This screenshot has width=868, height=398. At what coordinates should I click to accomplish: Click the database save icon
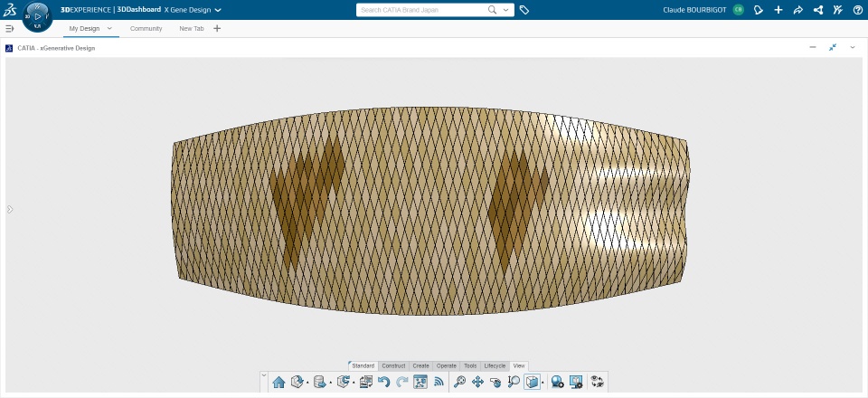[319, 382]
